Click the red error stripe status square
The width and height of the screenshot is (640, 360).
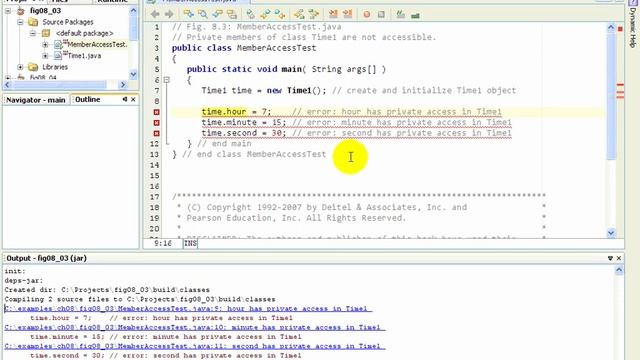620,29
